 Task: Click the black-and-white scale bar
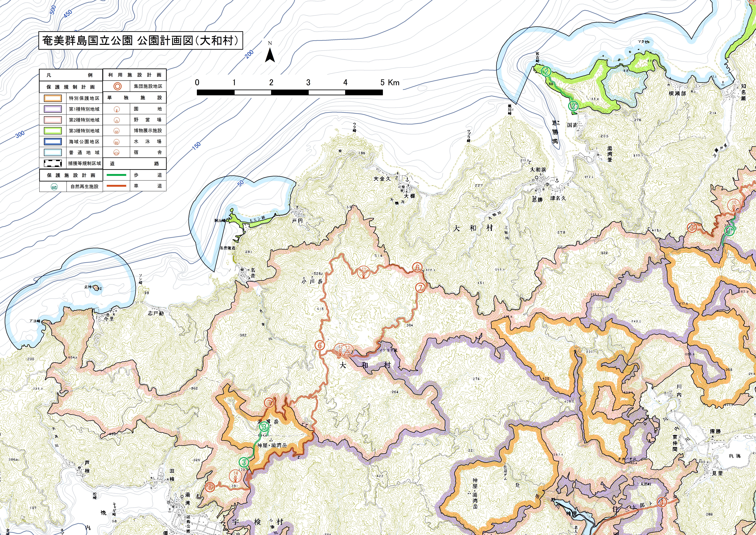click(x=290, y=93)
